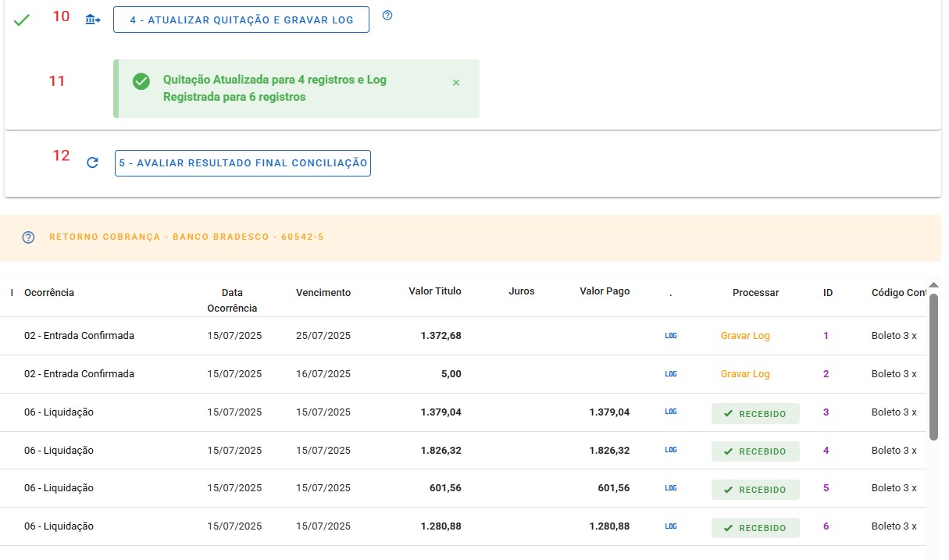
Task: Click Valor Pago 601,56 in row 5
Action: point(614,488)
